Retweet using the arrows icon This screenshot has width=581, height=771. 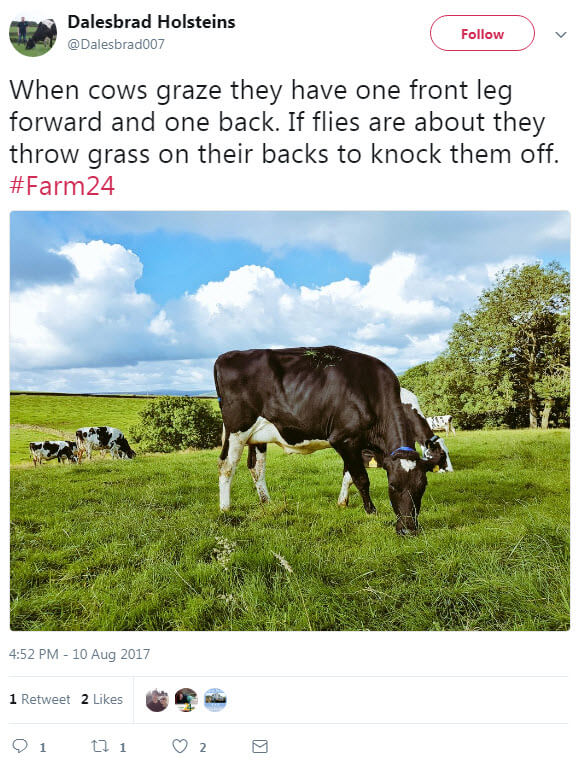coord(100,746)
